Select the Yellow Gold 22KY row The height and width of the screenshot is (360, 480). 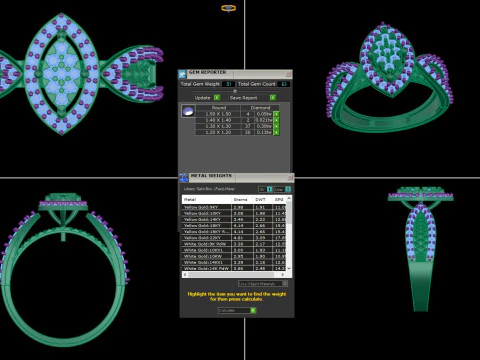234,238
